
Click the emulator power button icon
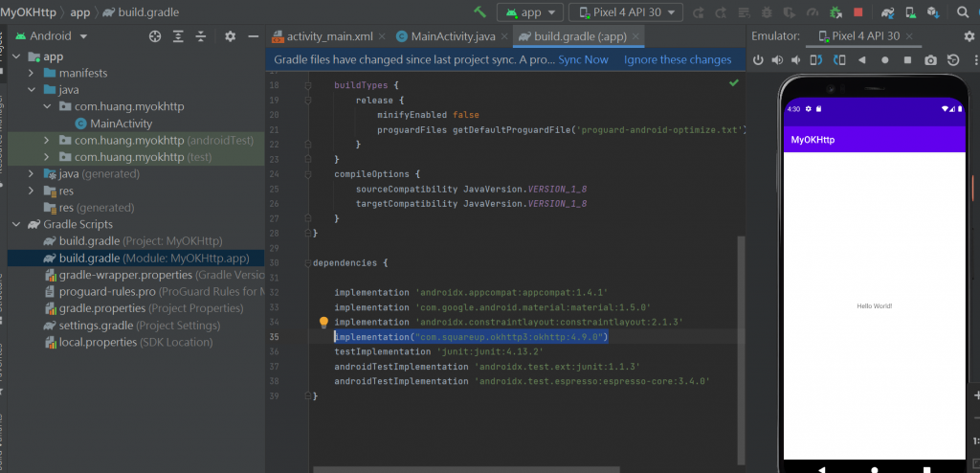759,59
